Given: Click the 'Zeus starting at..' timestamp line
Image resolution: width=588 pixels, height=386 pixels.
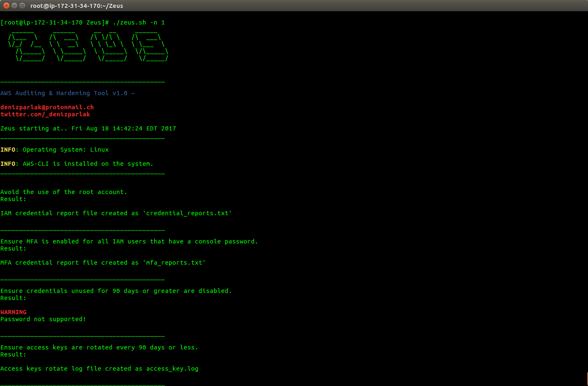Looking at the screenshot, I should point(88,128).
